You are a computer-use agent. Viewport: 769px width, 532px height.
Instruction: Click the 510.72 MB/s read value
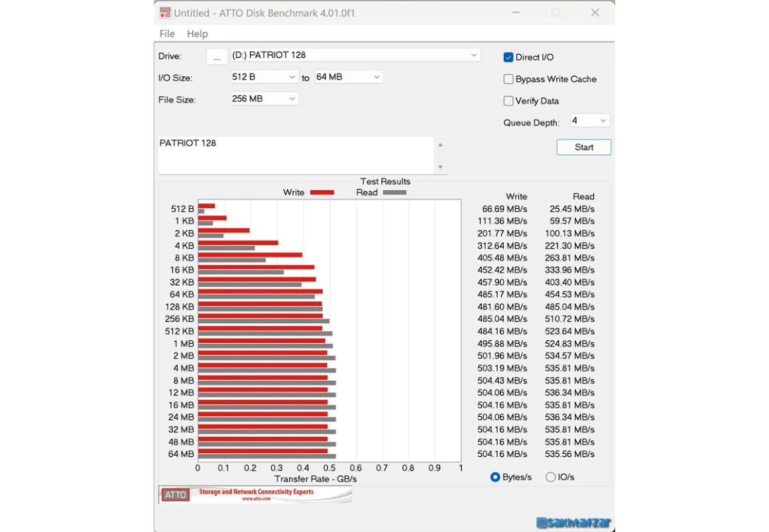pyautogui.click(x=569, y=319)
